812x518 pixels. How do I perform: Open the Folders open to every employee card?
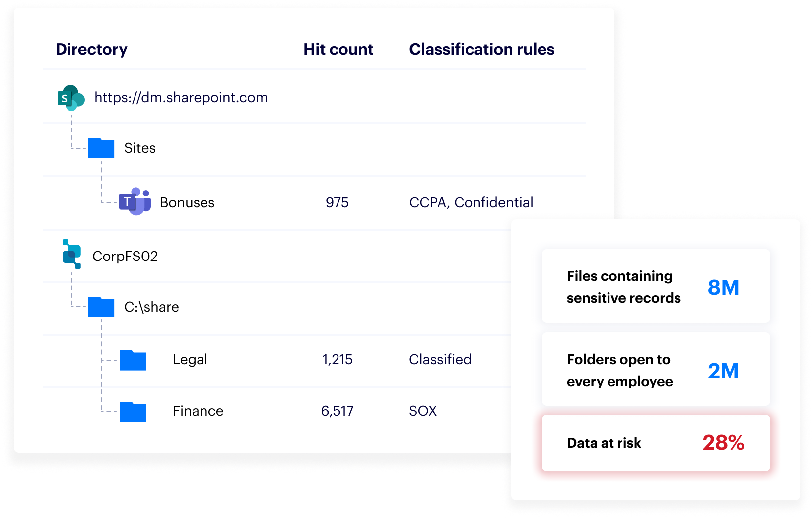pyautogui.click(x=656, y=370)
